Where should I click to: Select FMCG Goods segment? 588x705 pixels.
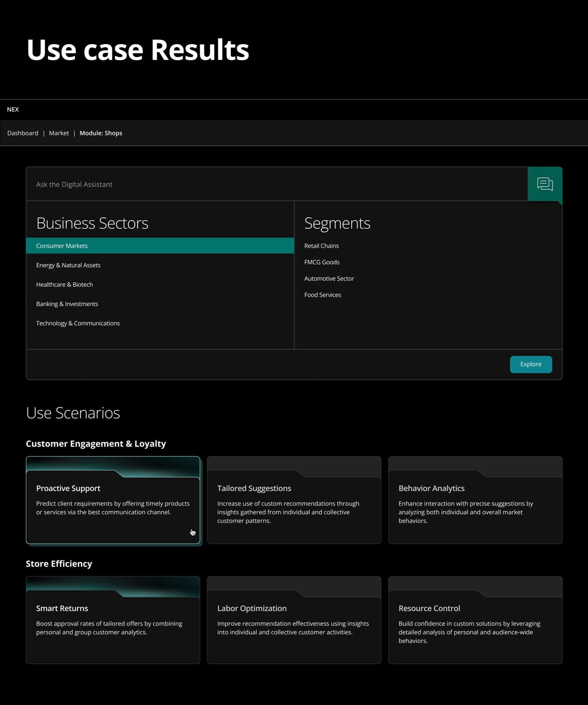pyautogui.click(x=322, y=262)
